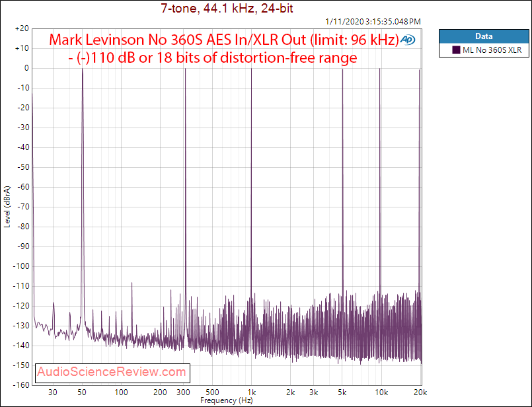Click the Mark Levinson No 360S annotation text

(x=224, y=40)
